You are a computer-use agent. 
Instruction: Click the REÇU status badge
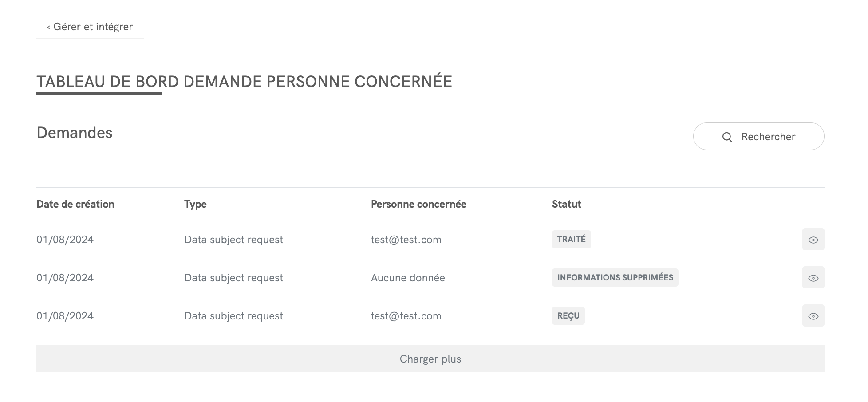coord(568,316)
